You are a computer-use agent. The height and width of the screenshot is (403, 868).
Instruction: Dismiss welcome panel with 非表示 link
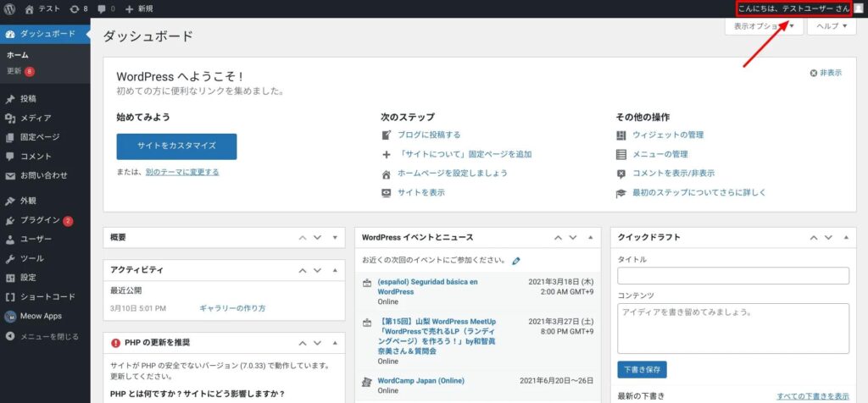826,74
